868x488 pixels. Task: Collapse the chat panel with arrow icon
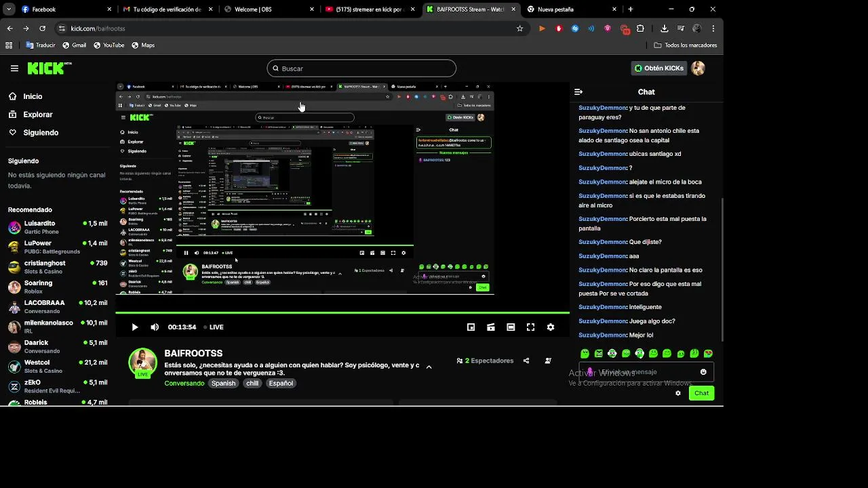pyautogui.click(x=578, y=91)
